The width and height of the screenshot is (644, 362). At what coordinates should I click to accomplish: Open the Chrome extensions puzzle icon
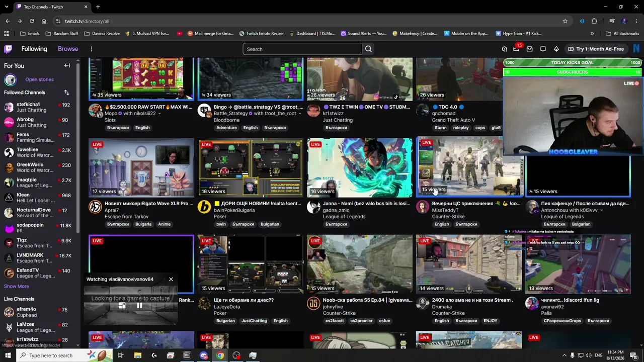(594, 21)
